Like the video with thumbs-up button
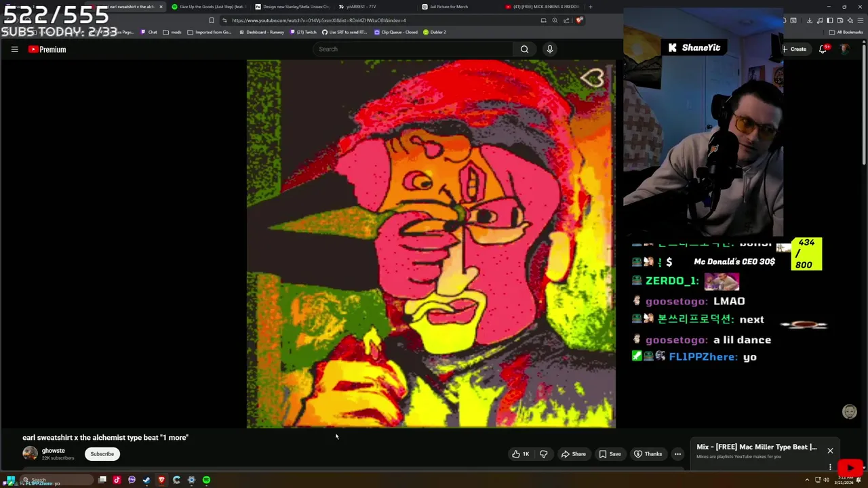This screenshot has height=488, width=868. point(521,454)
